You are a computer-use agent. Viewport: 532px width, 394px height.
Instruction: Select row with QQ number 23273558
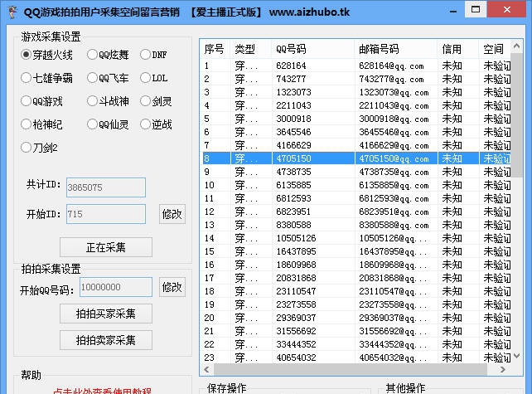click(355, 304)
